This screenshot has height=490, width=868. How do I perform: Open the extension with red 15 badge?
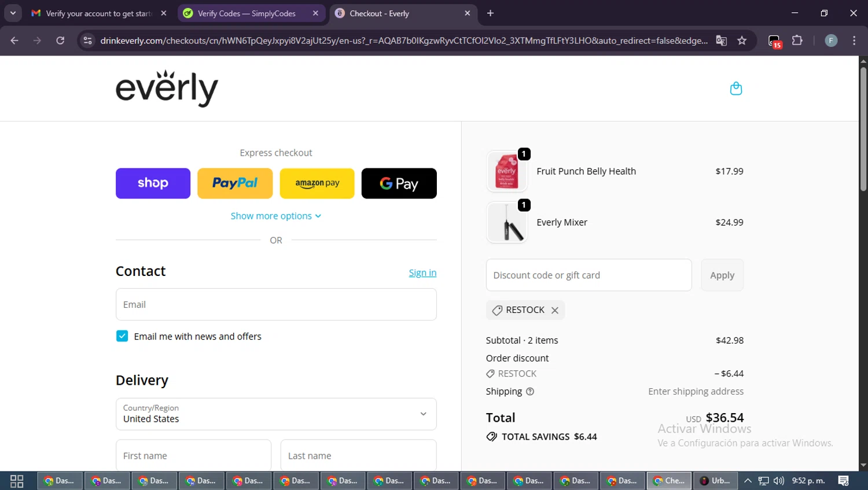click(775, 41)
